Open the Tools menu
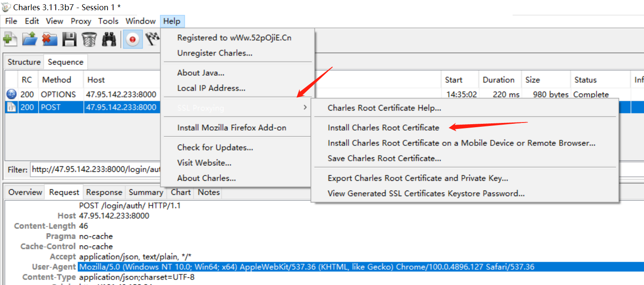Screen dimensions: 644x285 [108, 21]
